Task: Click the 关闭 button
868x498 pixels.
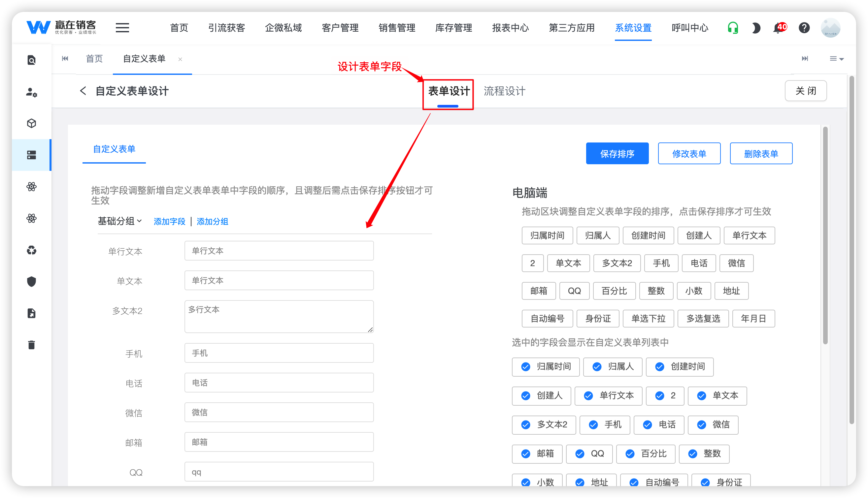Action: (x=805, y=91)
